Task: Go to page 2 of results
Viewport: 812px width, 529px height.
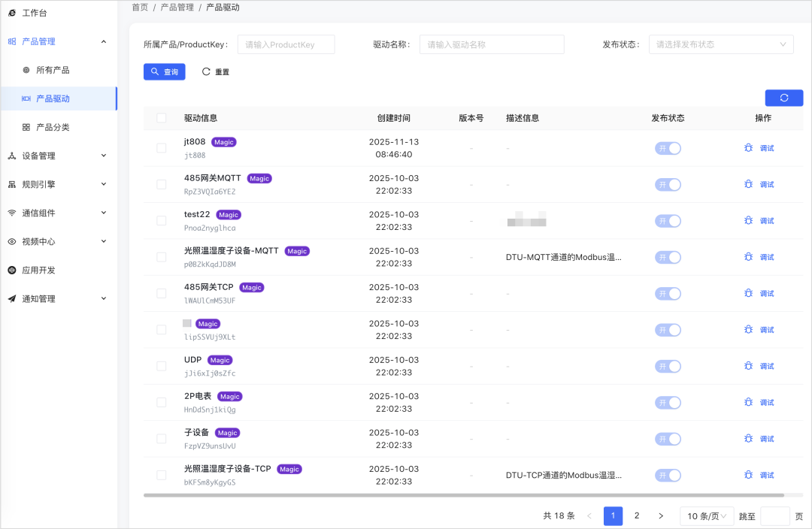Action: click(x=637, y=515)
